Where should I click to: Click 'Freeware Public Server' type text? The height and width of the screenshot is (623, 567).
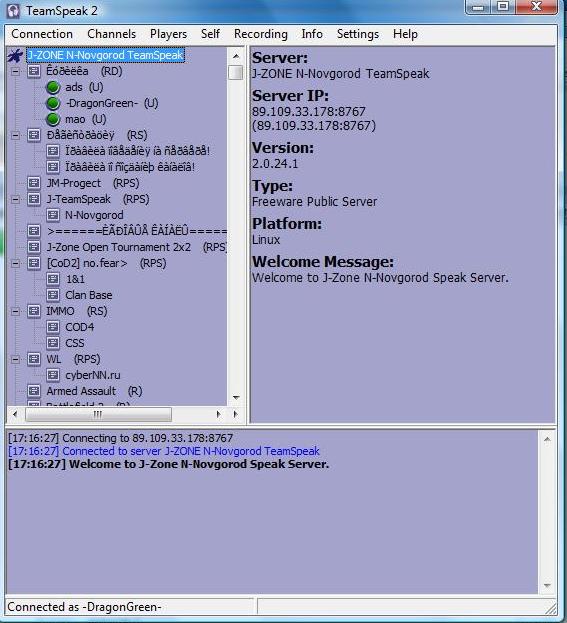pyautogui.click(x=314, y=201)
